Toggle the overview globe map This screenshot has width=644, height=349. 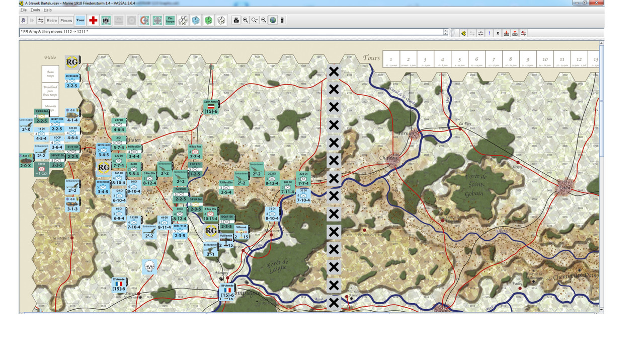click(x=273, y=20)
